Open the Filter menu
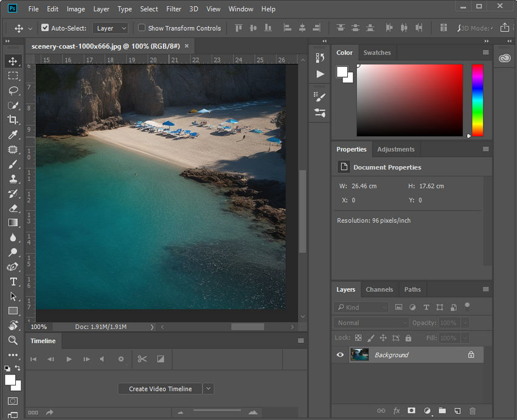The image size is (517, 420). click(x=173, y=9)
